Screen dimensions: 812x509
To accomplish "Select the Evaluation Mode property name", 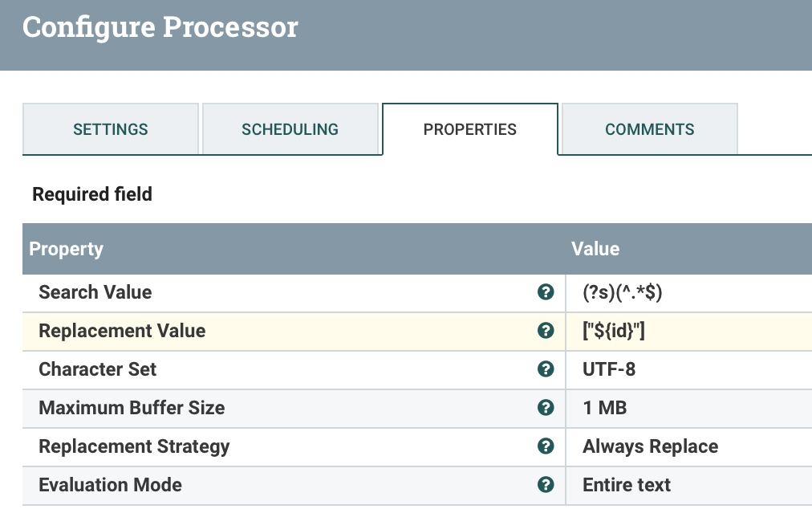I will click(x=110, y=485).
